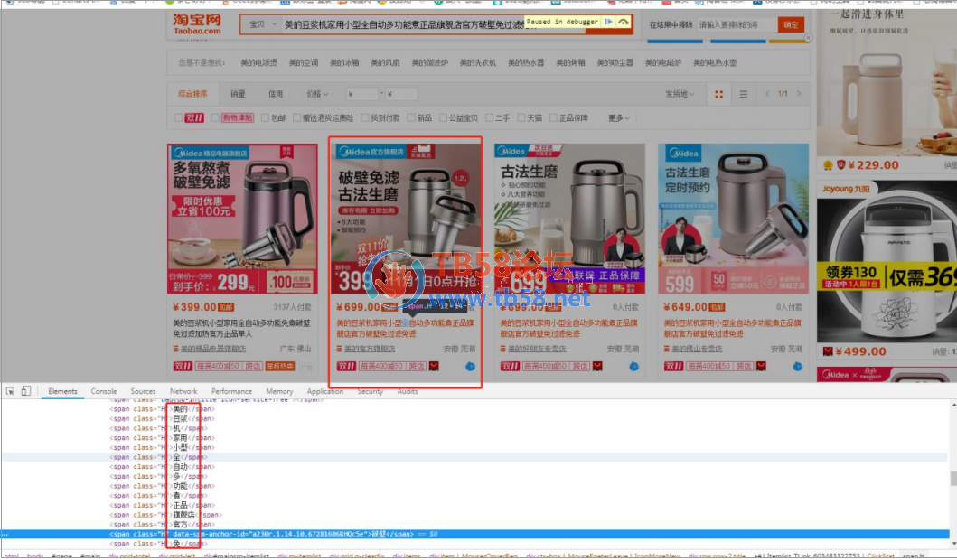Click shop icon beside 美的精品电器旗舰店
The height and width of the screenshot is (560, 957).
coord(176,349)
